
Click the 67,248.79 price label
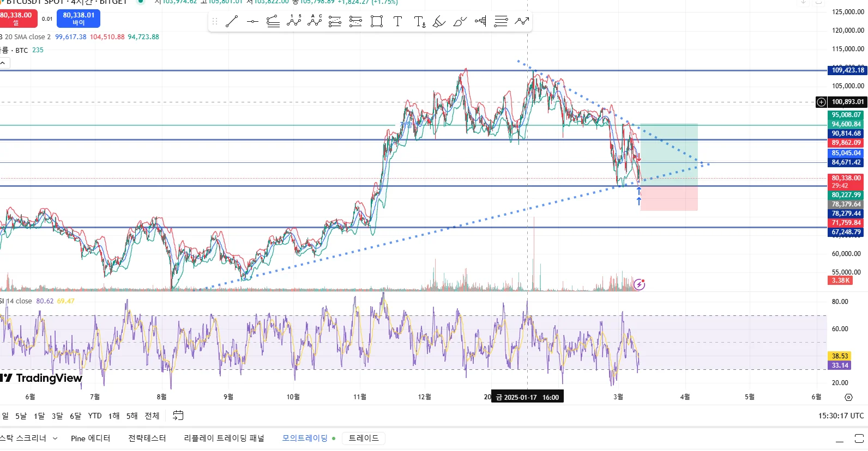846,232
